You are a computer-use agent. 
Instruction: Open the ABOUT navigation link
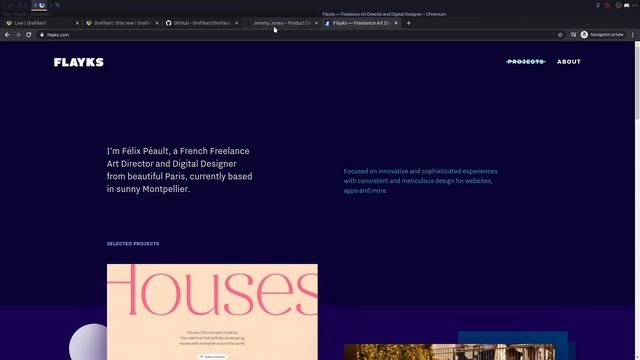pyautogui.click(x=569, y=62)
